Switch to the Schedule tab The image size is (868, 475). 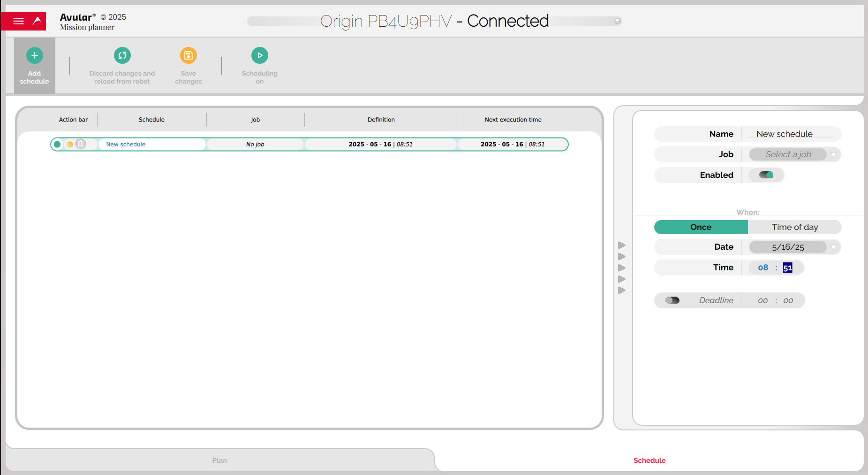coord(649,460)
